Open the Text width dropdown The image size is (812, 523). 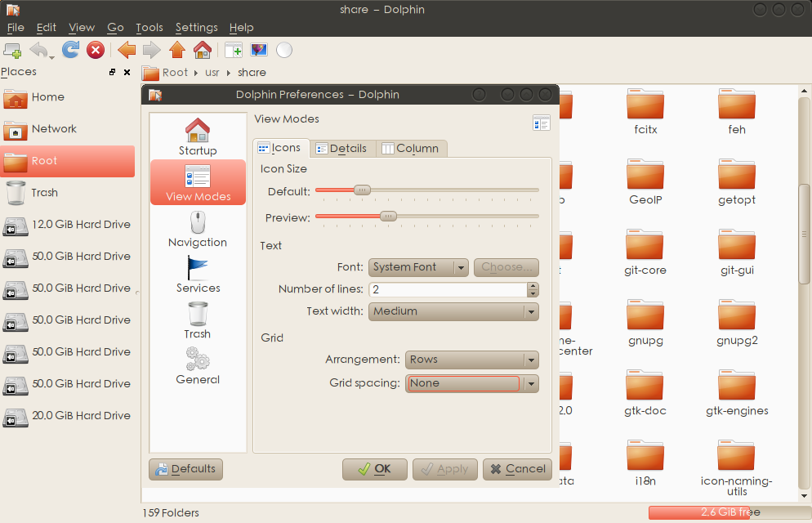453,311
